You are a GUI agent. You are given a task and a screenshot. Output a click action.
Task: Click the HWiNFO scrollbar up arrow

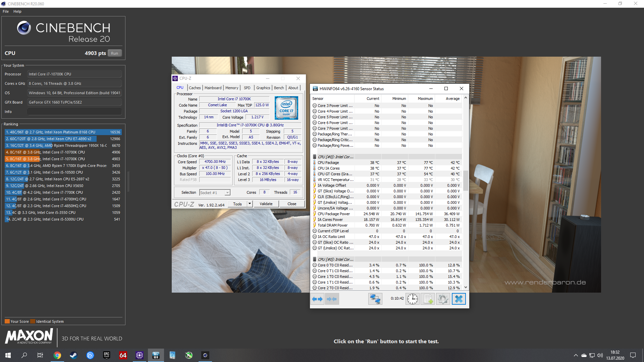[x=466, y=98]
